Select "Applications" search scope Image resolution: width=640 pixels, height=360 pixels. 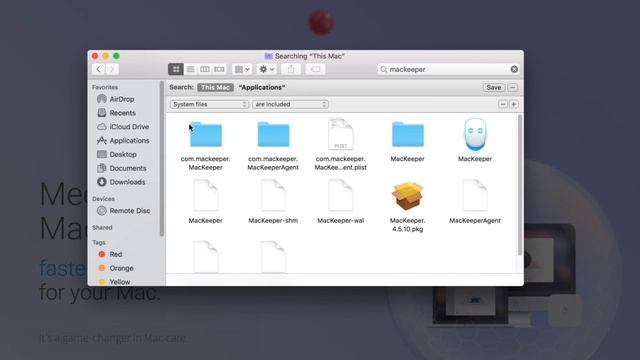pos(262,87)
